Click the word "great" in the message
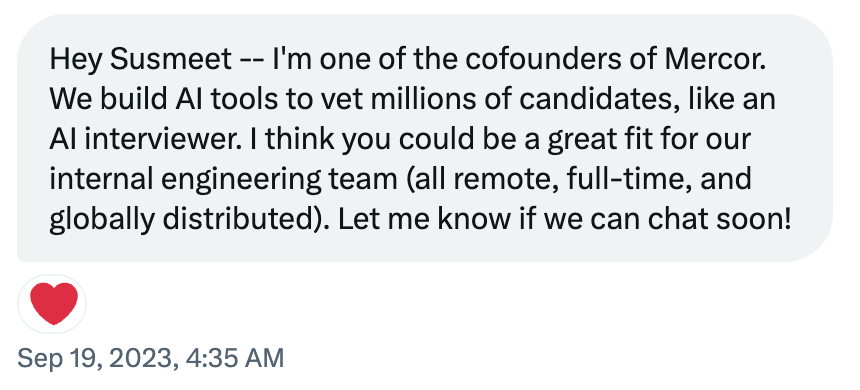Screen dimensions: 860x390 (587, 140)
